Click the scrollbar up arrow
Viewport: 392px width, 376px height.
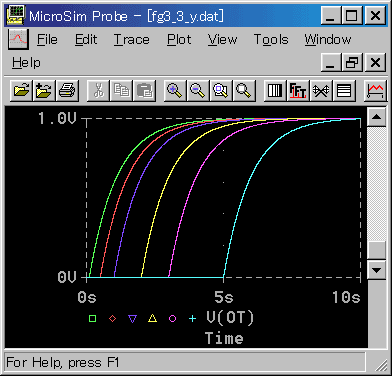[x=377, y=117]
